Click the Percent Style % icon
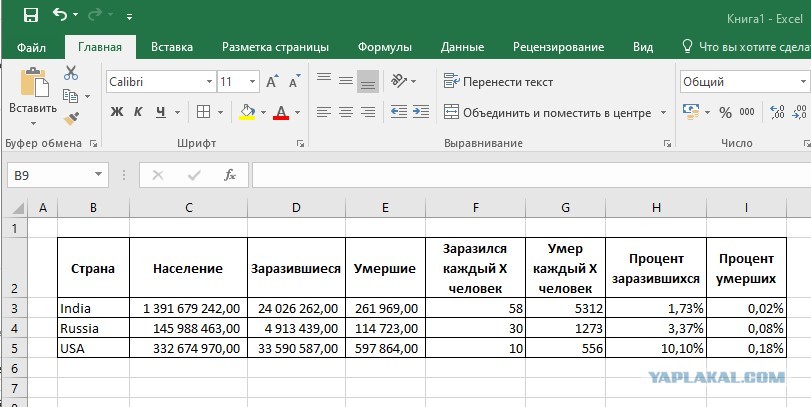 [725, 112]
